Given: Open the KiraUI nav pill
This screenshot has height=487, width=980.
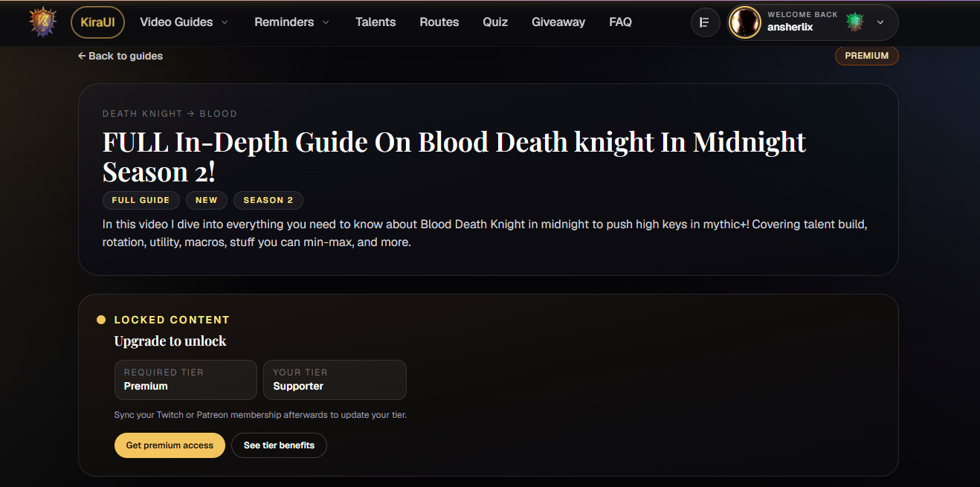Looking at the screenshot, I should click(97, 22).
